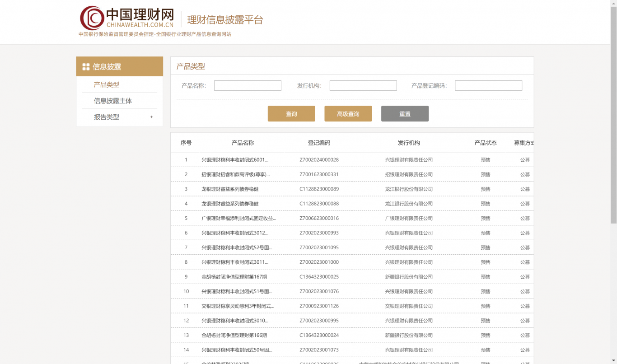
Task: Click the 产品名称 column header
Action: (x=243, y=143)
